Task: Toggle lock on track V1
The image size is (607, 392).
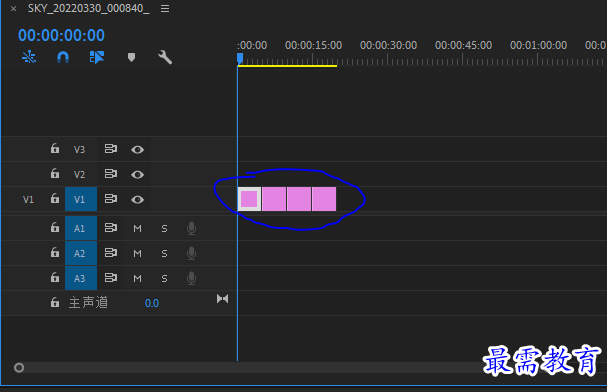Action: point(55,199)
